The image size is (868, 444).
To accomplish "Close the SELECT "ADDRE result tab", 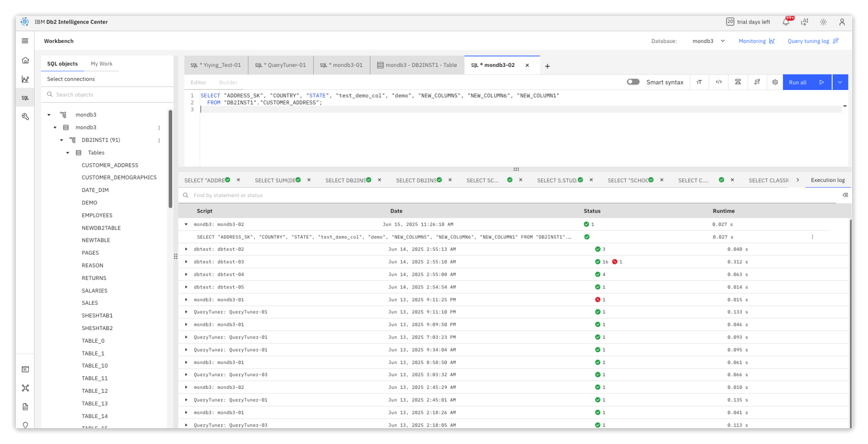I will coord(238,180).
